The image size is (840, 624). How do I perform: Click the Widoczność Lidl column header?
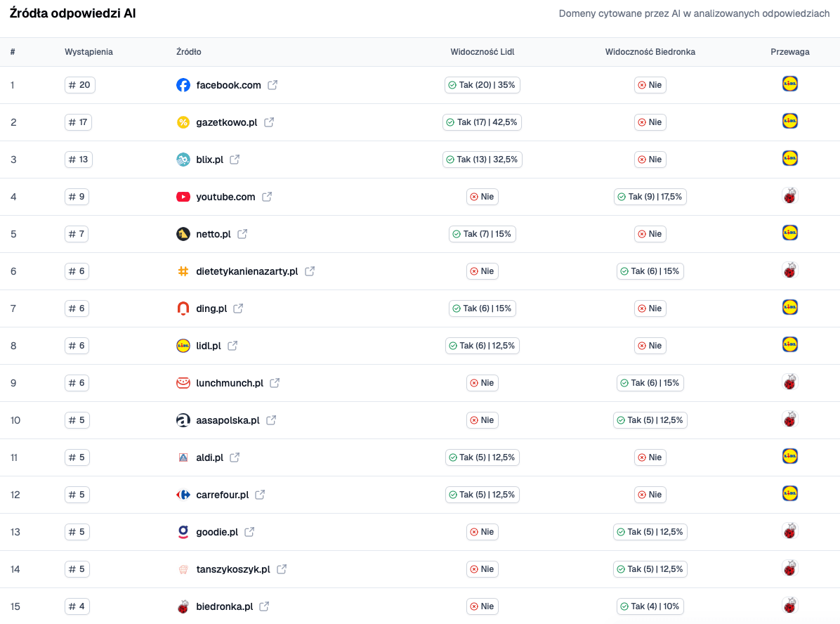(x=482, y=52)
